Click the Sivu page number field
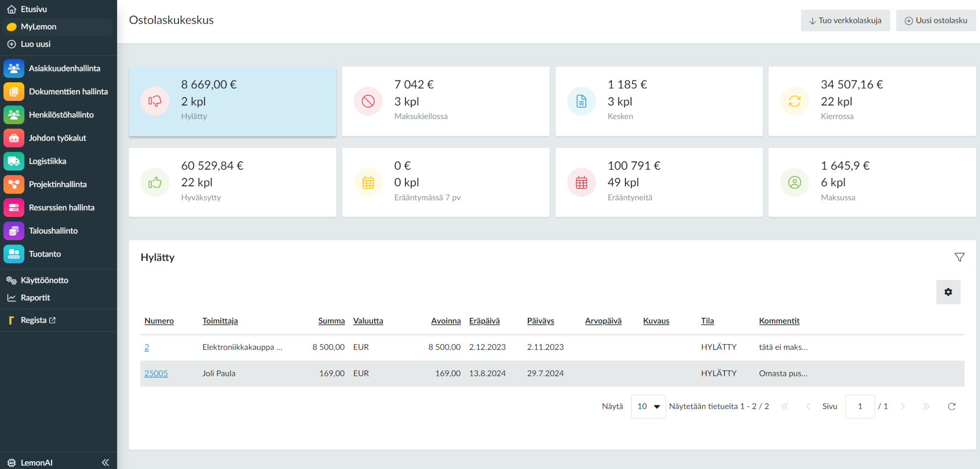The image size is (980, 469). [859, 406]
